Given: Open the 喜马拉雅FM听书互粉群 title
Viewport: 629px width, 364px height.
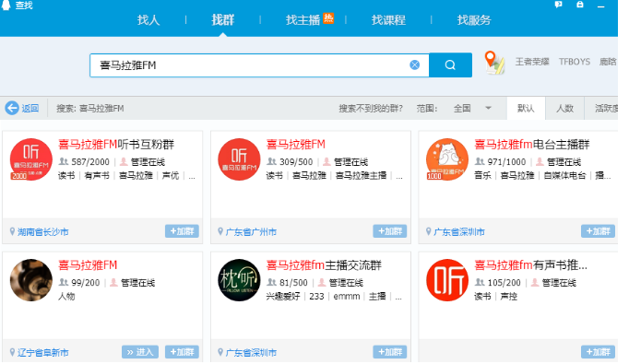Looking at the screenshot, I should pos(116,145).
